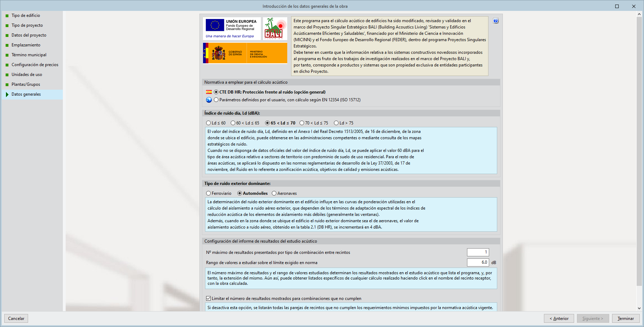Edit the range of values dB field
Image resolution: width=644 pixels, height=327 pixels.
point(478,262)
